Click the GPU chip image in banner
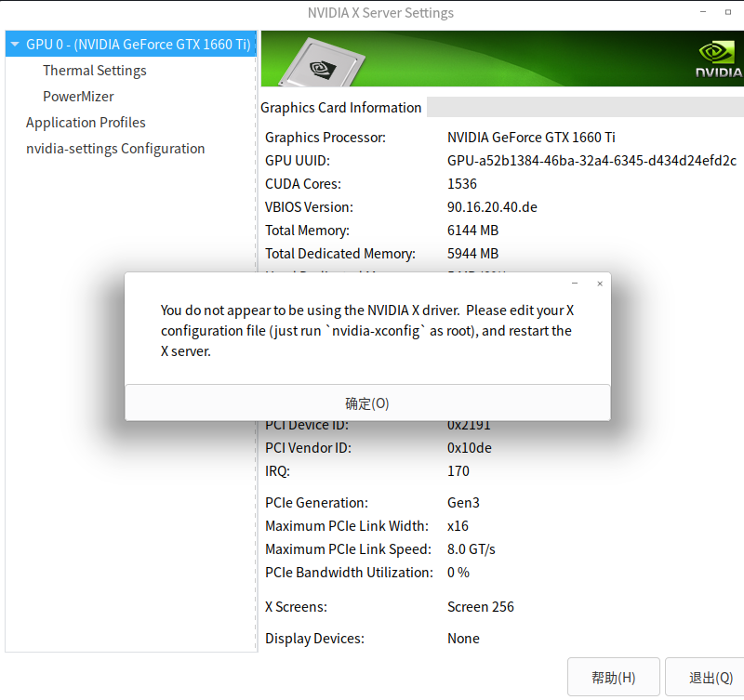The height and width of the screenshot is (700, 744). click(322, 62)
